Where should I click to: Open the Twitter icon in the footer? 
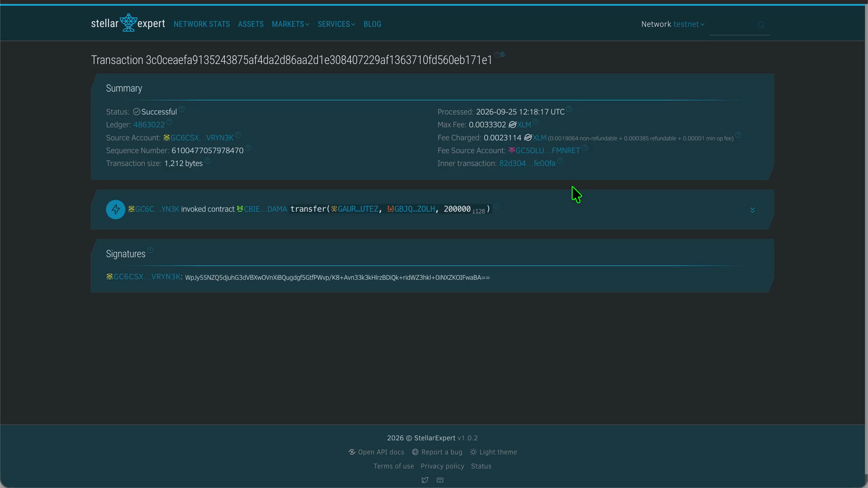click(425, 480)
